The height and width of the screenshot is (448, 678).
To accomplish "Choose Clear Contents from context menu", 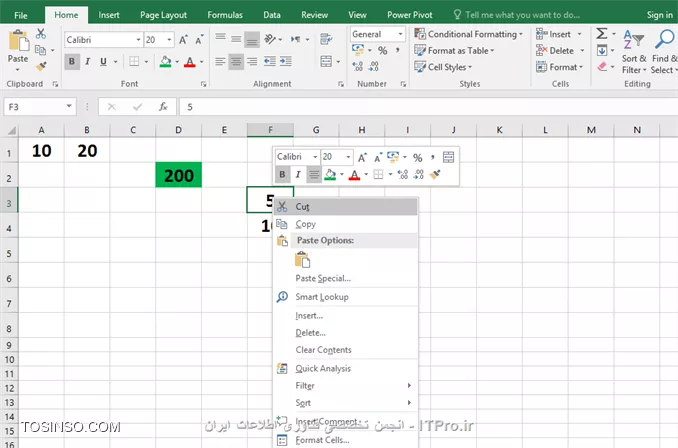I will pos(346,350).
